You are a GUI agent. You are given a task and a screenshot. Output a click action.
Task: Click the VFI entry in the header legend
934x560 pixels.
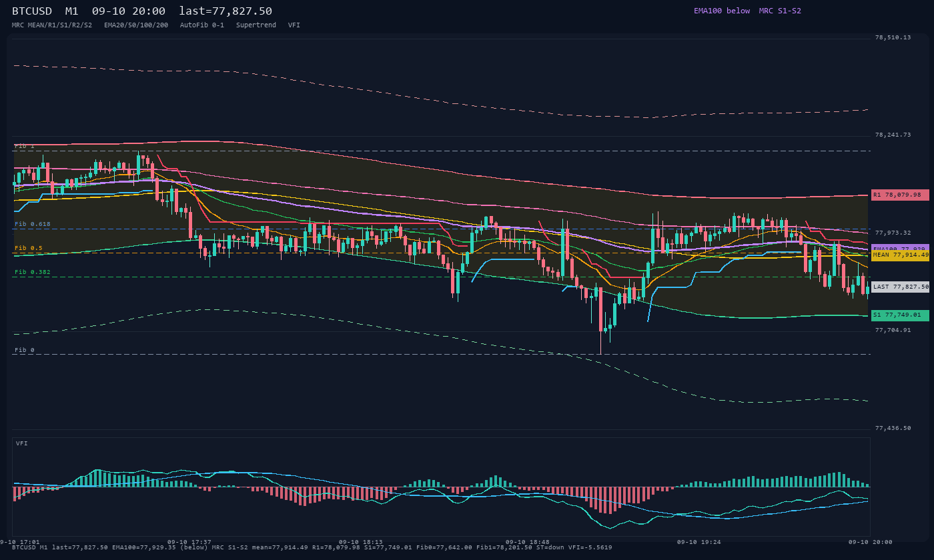click(294, 25)
